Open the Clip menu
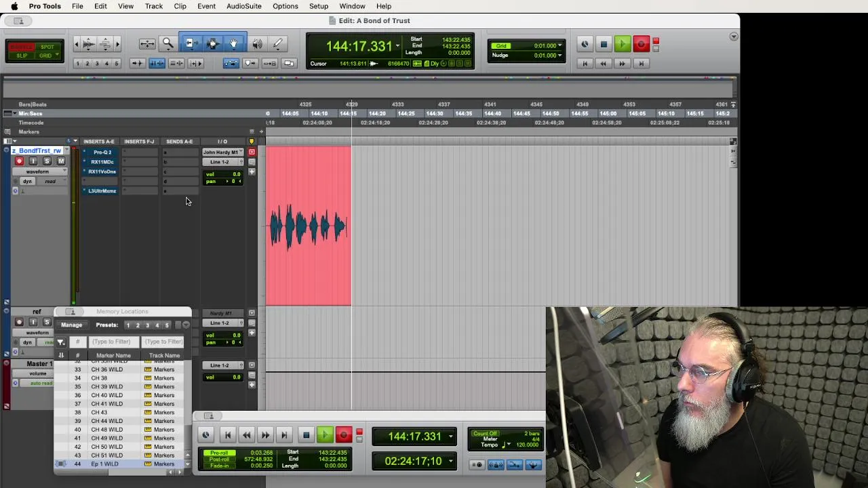The height and width of the screenshot is (488, 868). [180, 6]
